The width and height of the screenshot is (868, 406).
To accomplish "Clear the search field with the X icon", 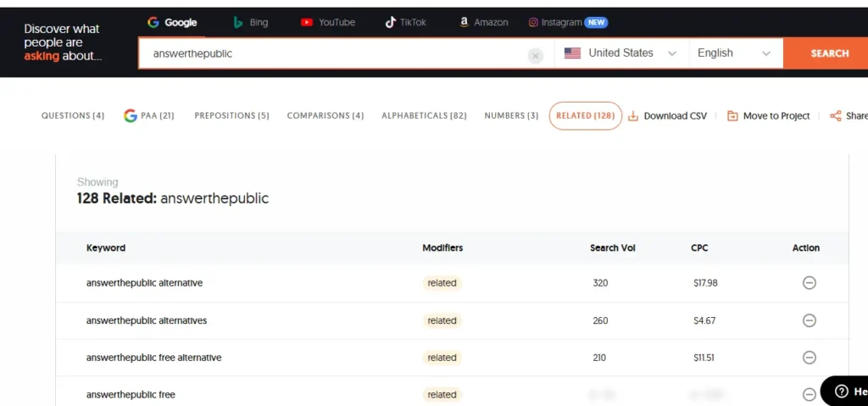I will (x=536, y=55).
